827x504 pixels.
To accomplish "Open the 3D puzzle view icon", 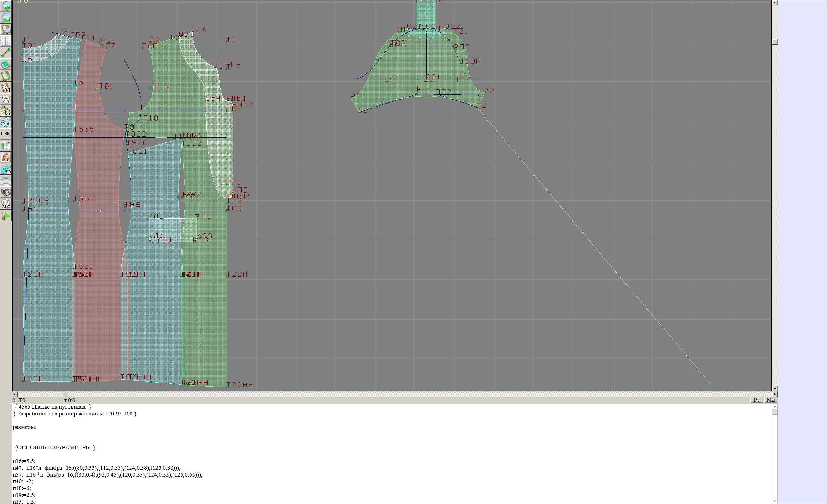I will [x=6, y=169].
